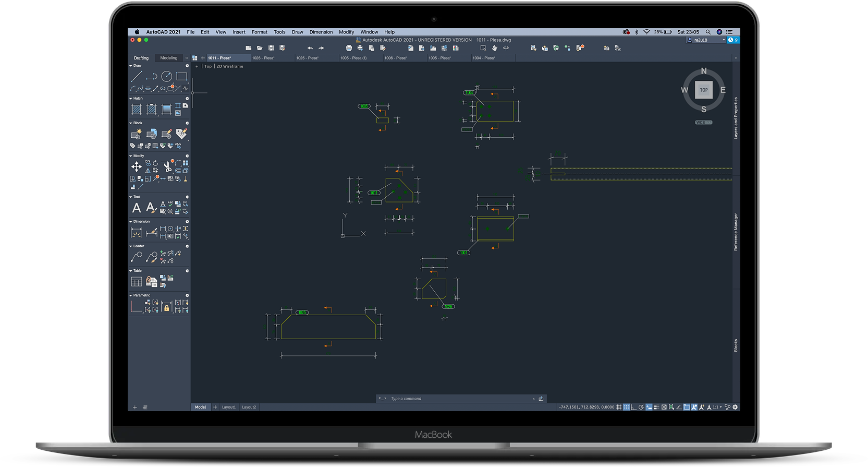Image resolution: width=868 pixels, height=467 pixels.
Task: Click the Open folder icon in toolbar
Action: tap(260, 48)
